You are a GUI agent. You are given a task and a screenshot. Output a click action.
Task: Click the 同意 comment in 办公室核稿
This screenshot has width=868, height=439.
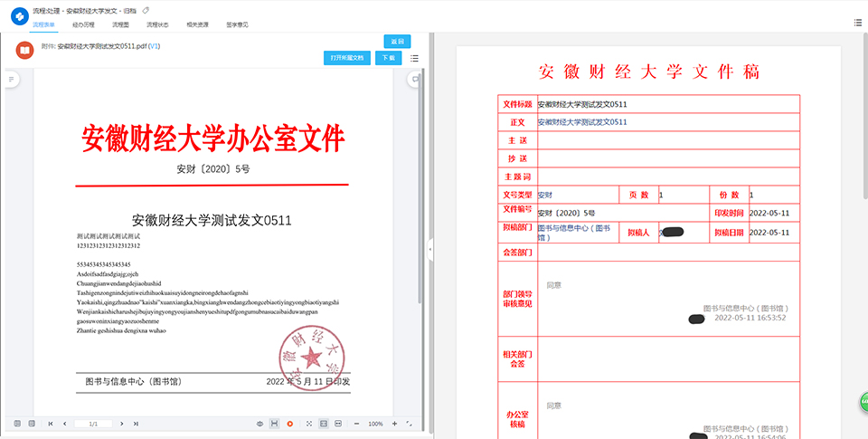(x=554, y=406)
